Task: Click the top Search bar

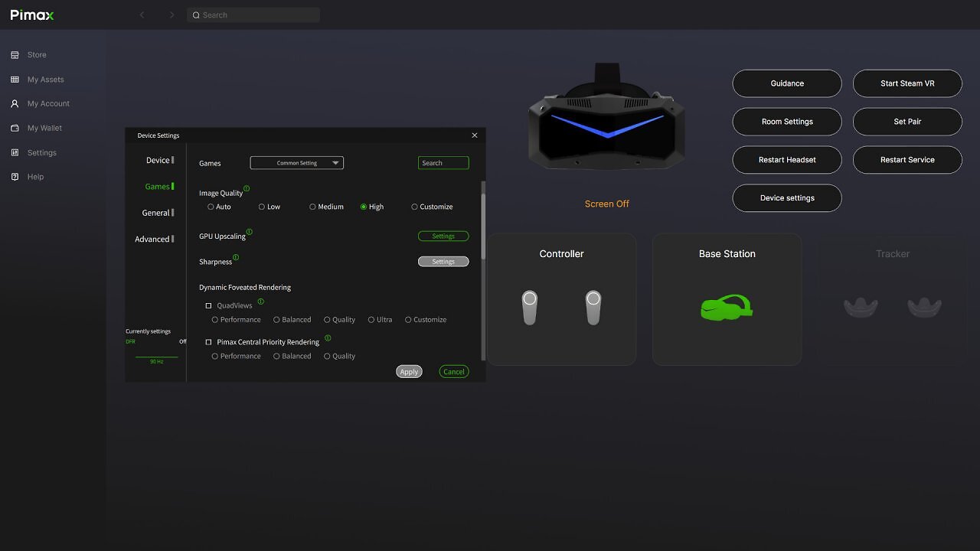Action: 253,15
